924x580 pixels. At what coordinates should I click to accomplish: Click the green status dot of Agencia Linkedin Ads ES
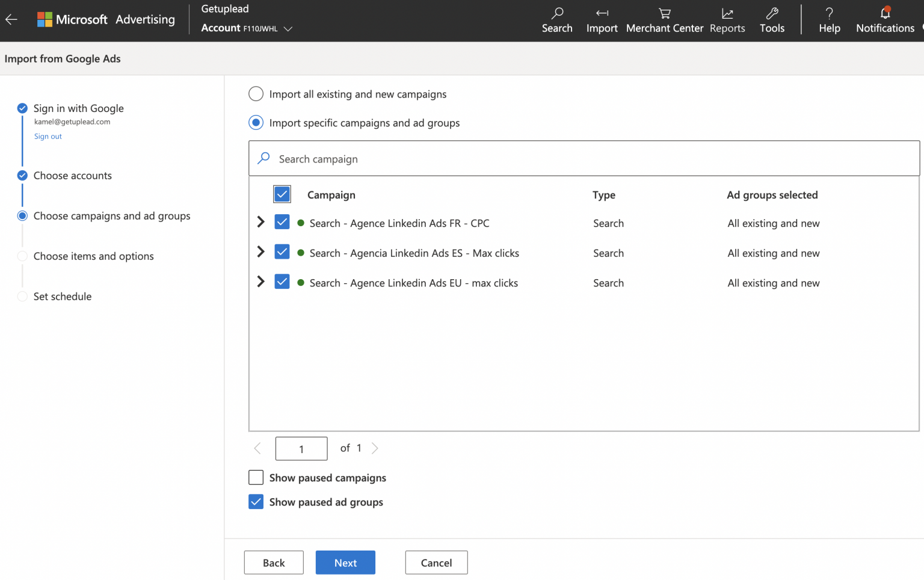click(301, 253)
